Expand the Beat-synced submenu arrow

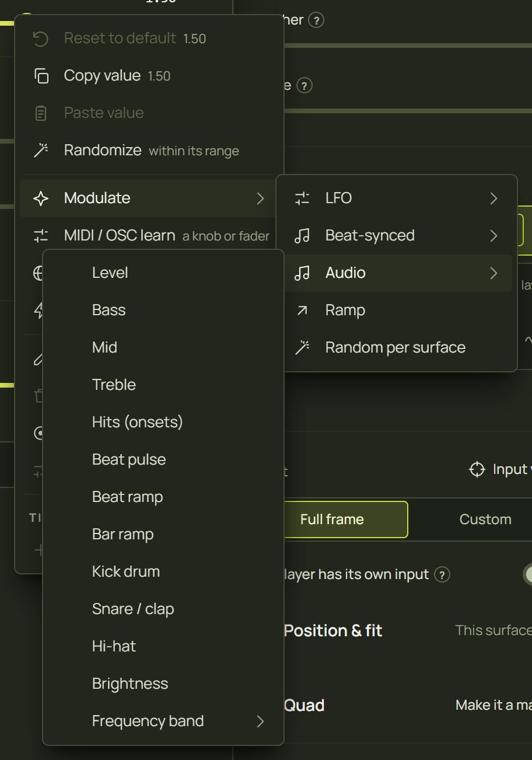click(494, 236)
